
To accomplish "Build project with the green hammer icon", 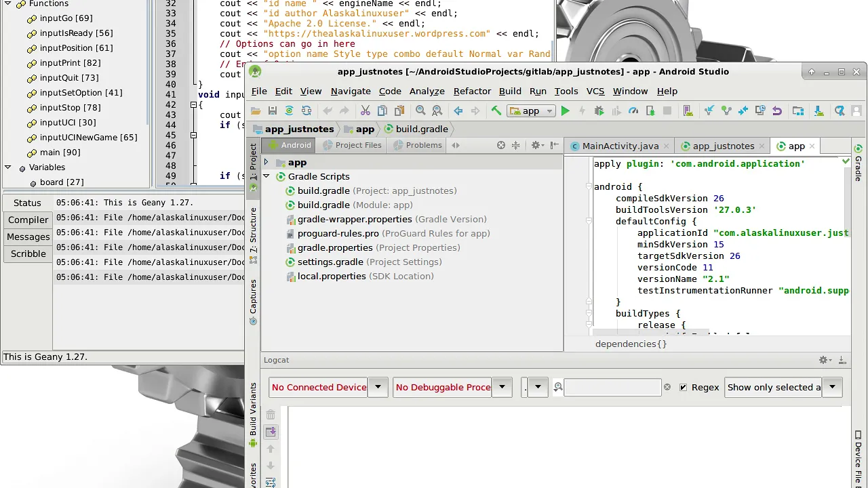I will (496, 111).
